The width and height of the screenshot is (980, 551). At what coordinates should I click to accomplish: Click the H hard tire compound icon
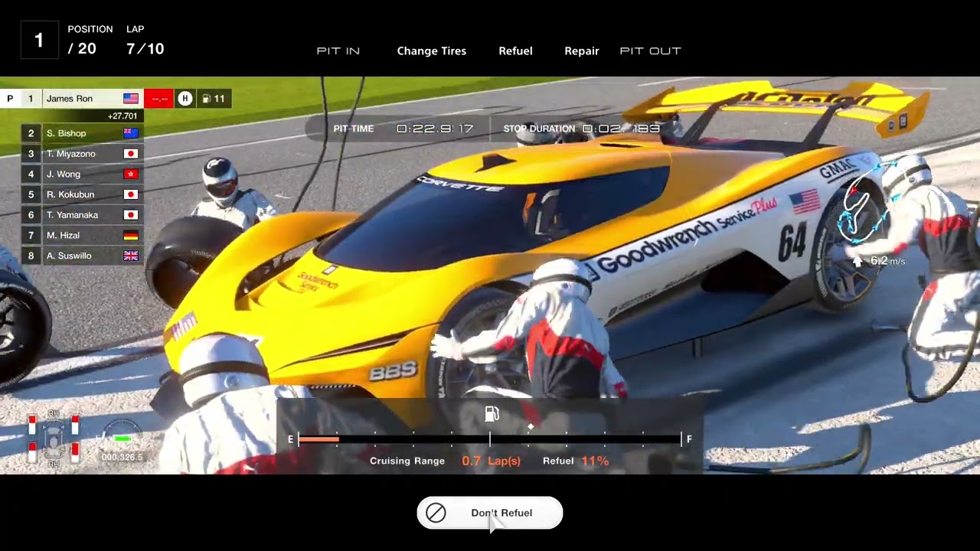click(x=185, y=99)
